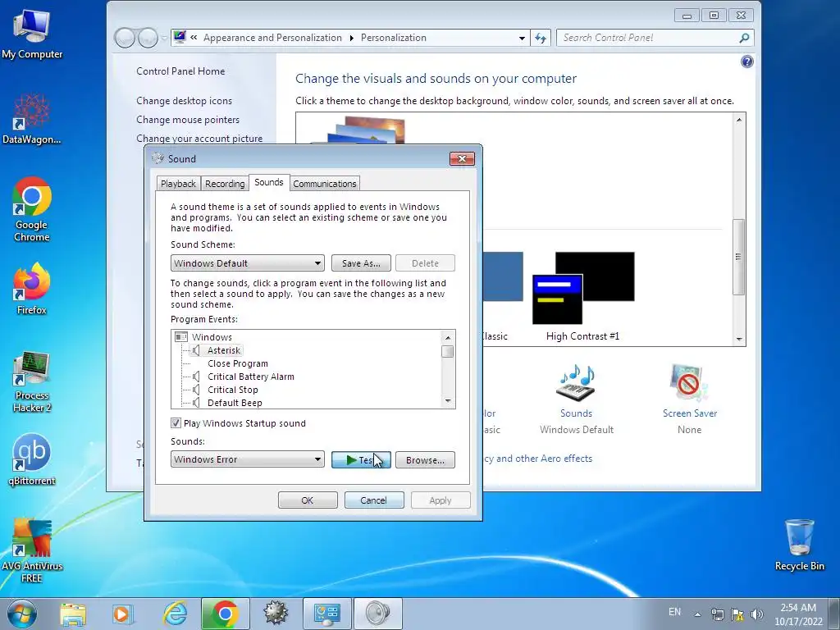840x630 pixels.
Task: Select Close Program event
Action: pyautogui.click(x=238, y=363)
